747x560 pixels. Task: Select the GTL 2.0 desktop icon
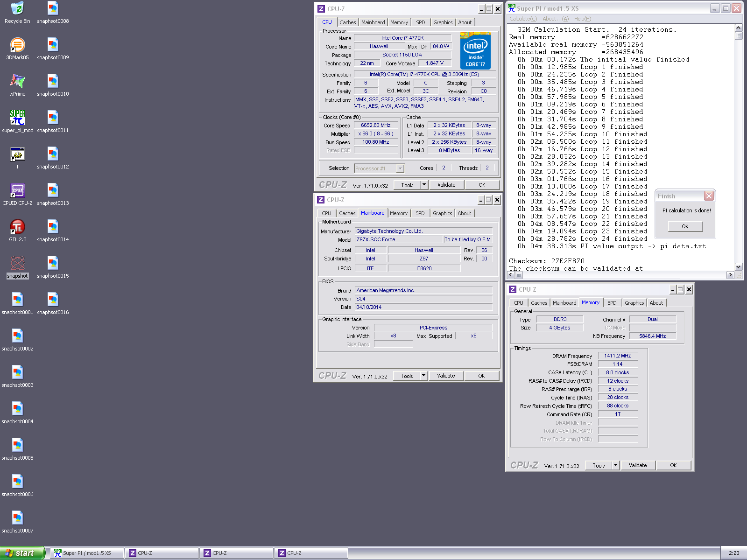coord(17,231)
